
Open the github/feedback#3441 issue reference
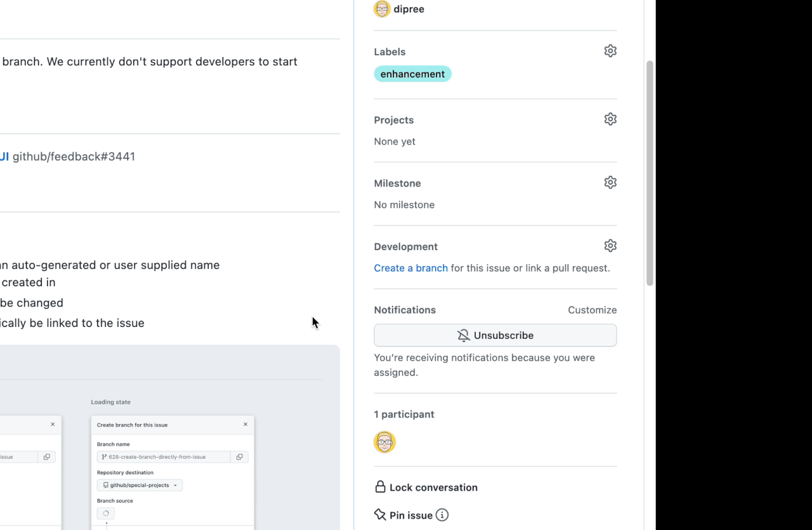[x=74, y=156]
